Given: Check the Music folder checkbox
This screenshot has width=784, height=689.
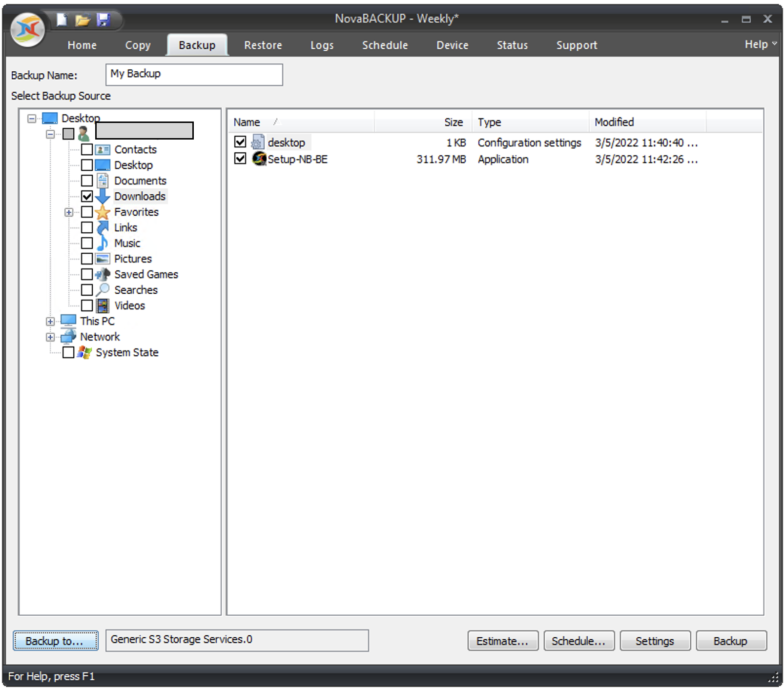Looking at the screenshot, I should 87,243.
